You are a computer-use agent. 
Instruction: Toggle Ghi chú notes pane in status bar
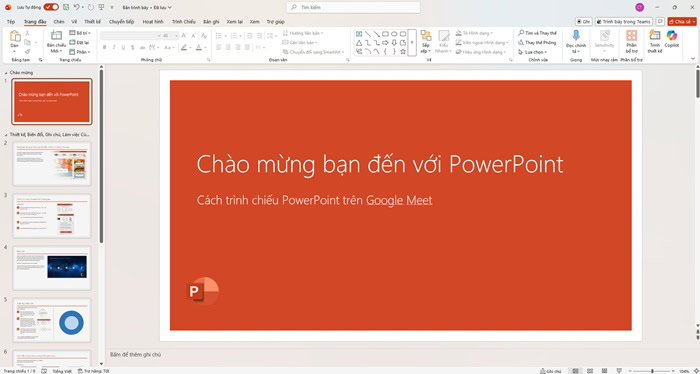[x=551, y=371]
